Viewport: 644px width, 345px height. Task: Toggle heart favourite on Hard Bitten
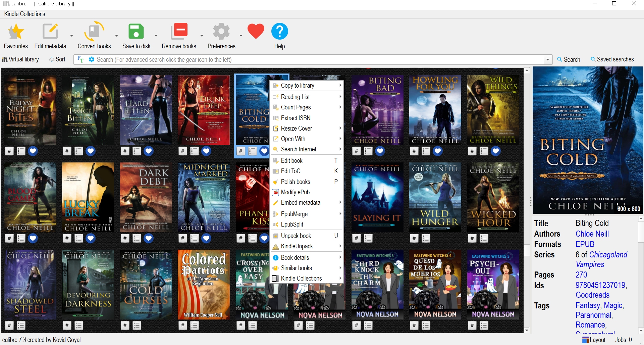coord(149,151)
